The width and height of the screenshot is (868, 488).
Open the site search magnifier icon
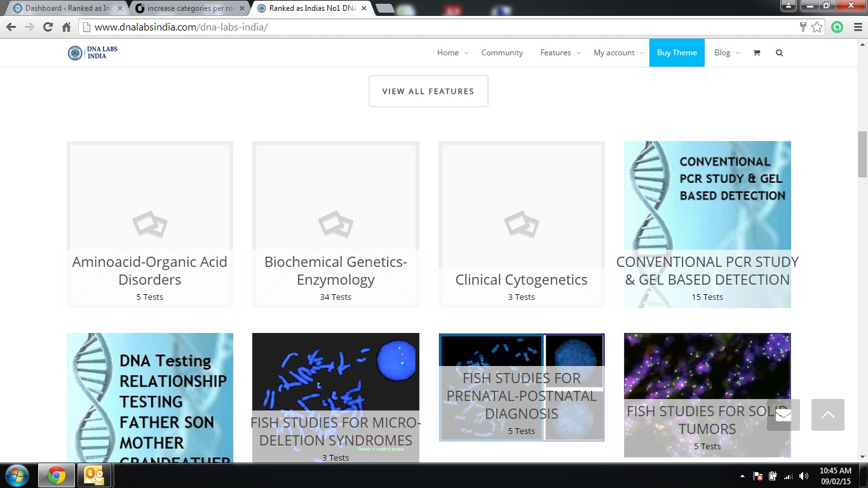779,53
